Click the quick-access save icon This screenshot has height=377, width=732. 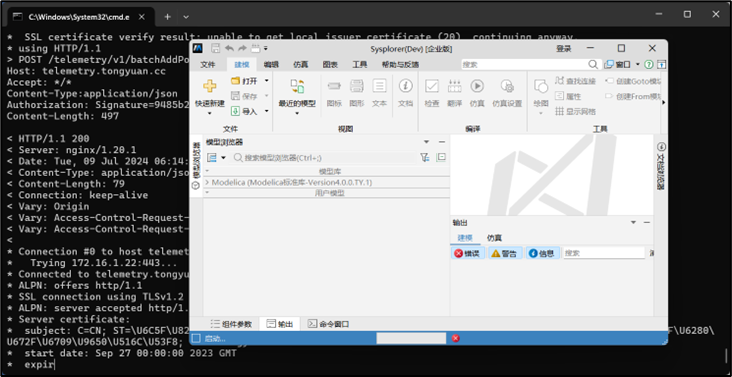pyautogui.click(x=215, y=48)
